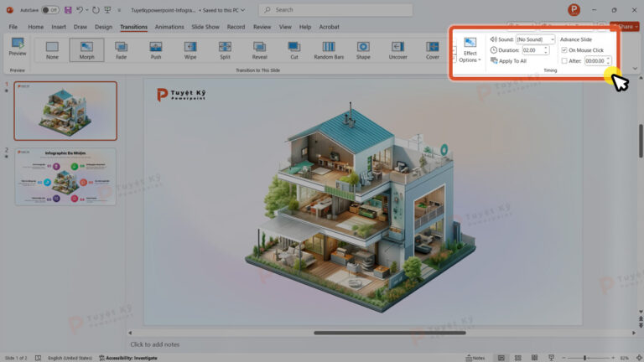
Task: Open Customize Quick Access Toolbar menu
Action: pos(119,10)
